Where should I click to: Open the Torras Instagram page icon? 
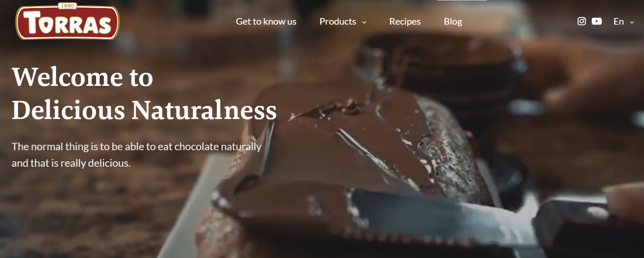point(582,21)
